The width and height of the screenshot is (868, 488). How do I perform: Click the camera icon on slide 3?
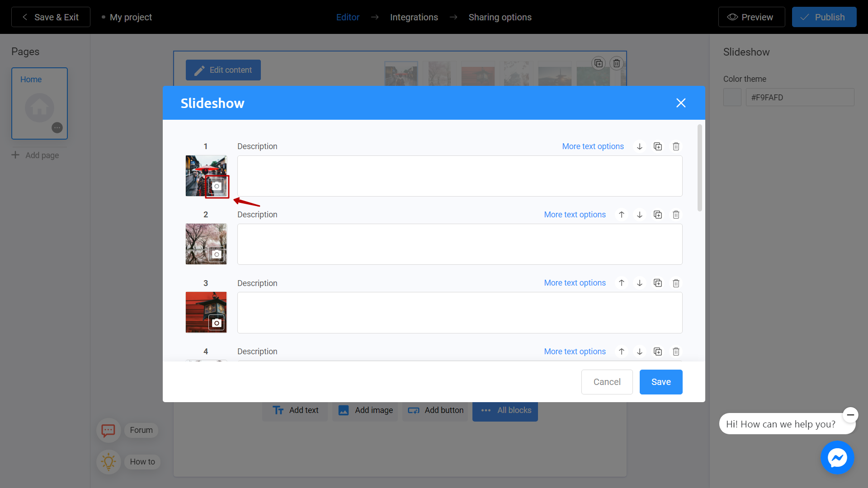tap(216, 322)
